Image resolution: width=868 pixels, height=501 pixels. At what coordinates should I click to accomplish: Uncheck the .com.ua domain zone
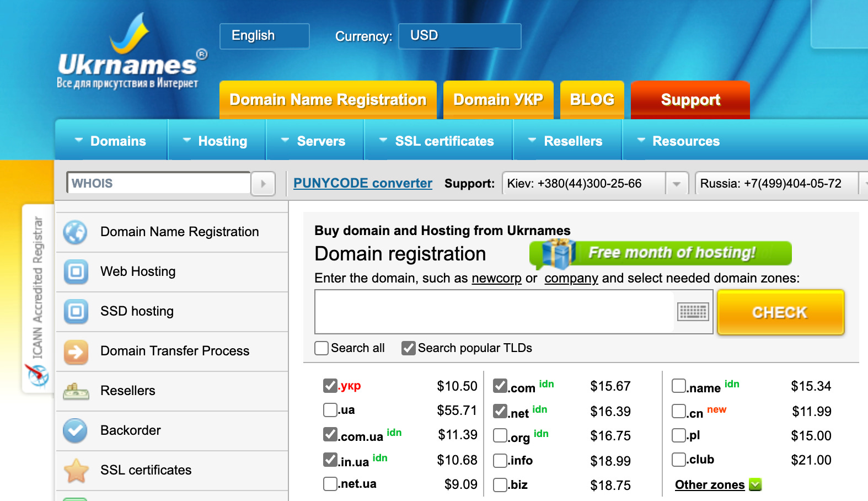point(330,434)
